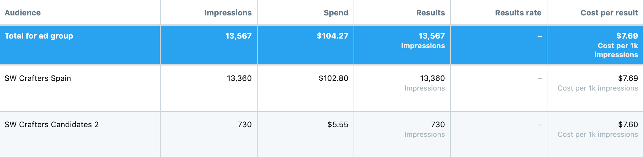Sort by the Spend column header
This screenshot has width=644, height=158.
click(x=336, y=13)
